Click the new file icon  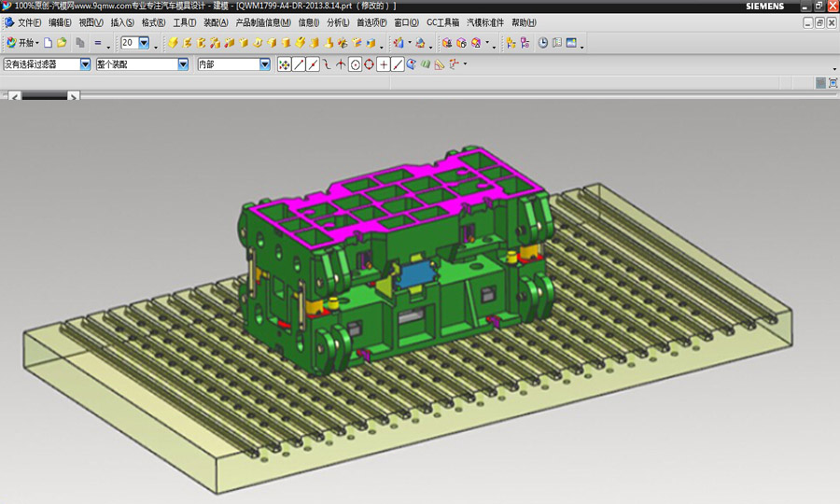[49, 43]
